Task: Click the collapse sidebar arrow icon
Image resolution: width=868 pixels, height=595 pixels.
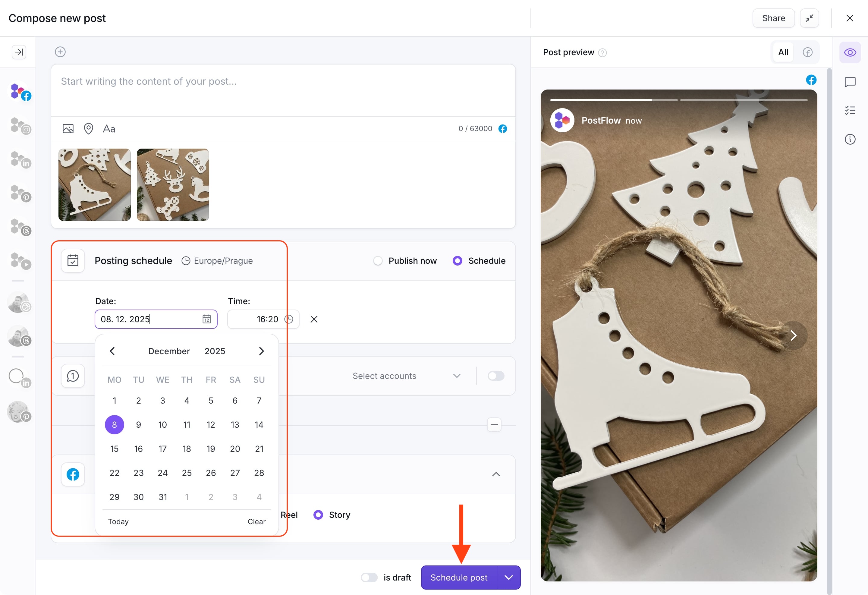Action: tap(18, 52)
